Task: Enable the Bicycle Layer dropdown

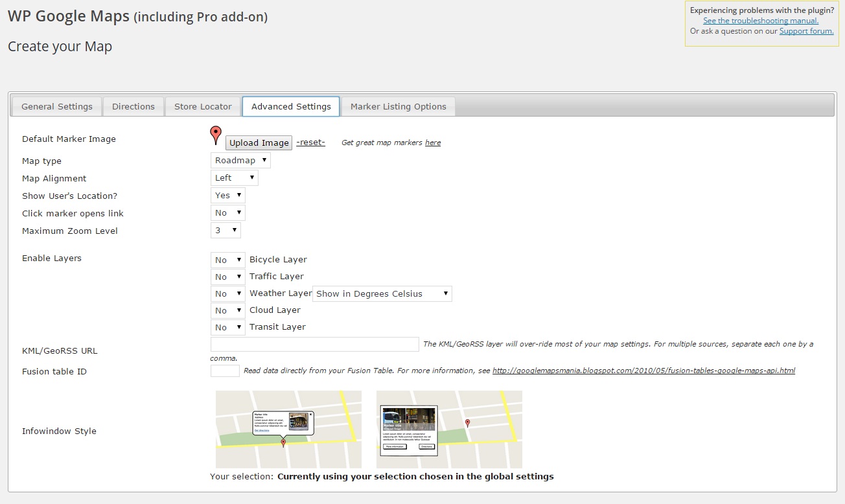Action: click(227, 259)
